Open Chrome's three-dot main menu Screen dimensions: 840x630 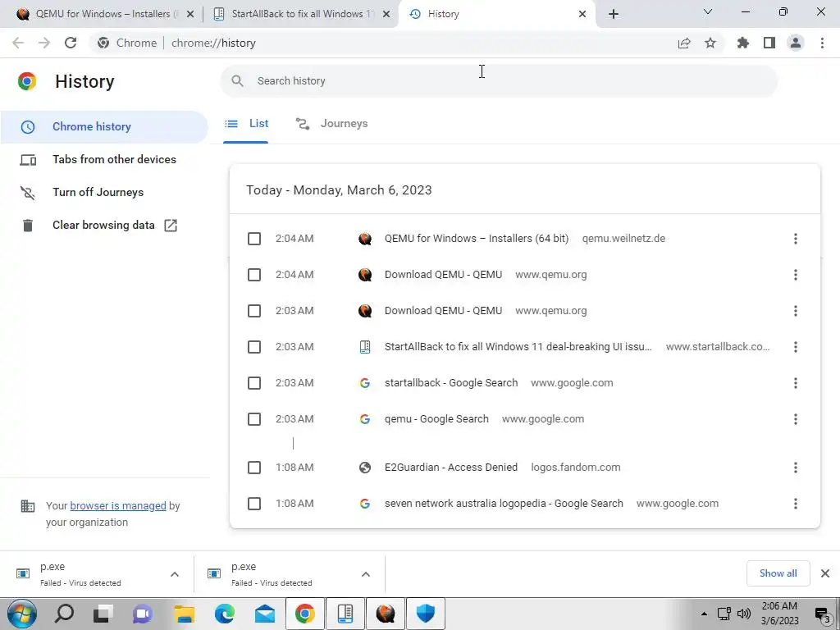(822, 43)
